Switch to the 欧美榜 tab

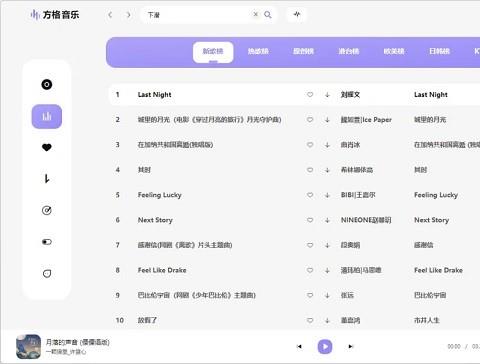tap(394, 51)
